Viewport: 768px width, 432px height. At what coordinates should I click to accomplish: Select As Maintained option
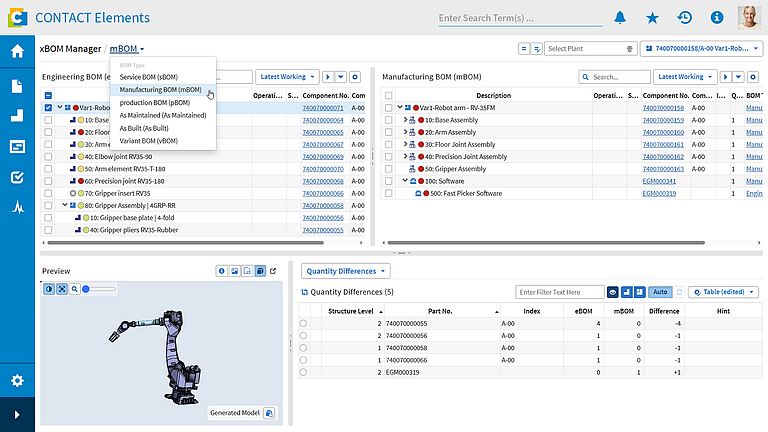point(163,115)
